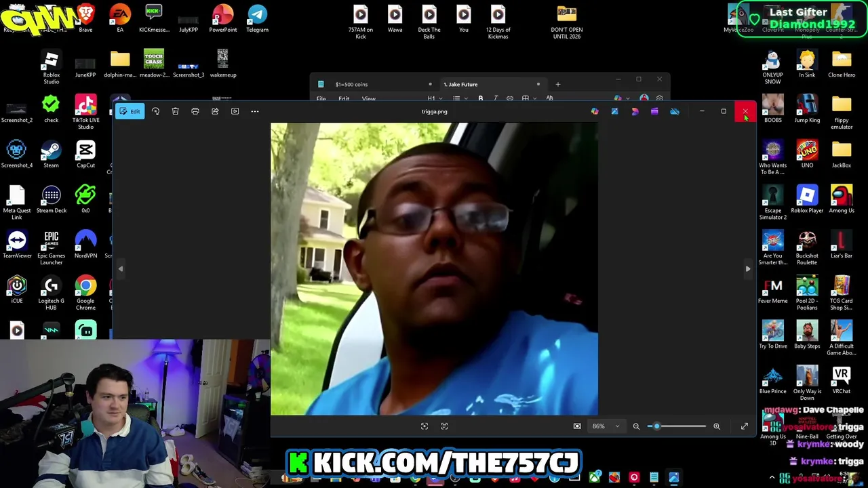This screenshot has width=868, height=488.
Task: Open TeamViewer desktop shortcut
Action: [17, 245]
